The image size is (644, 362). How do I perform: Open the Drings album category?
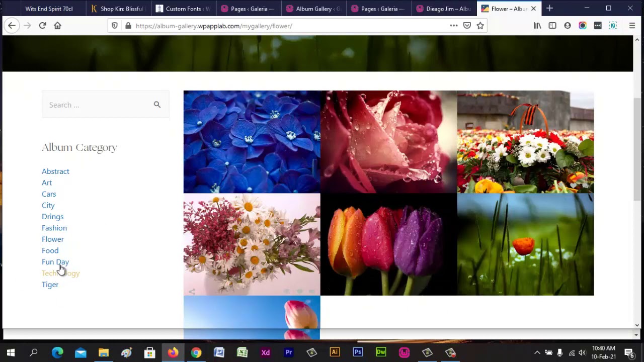[52, 217]
